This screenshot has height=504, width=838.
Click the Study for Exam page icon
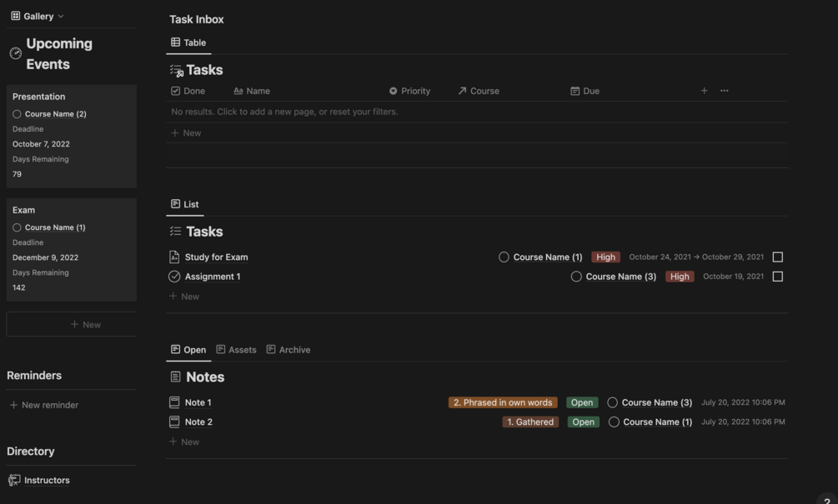[174, 257]
